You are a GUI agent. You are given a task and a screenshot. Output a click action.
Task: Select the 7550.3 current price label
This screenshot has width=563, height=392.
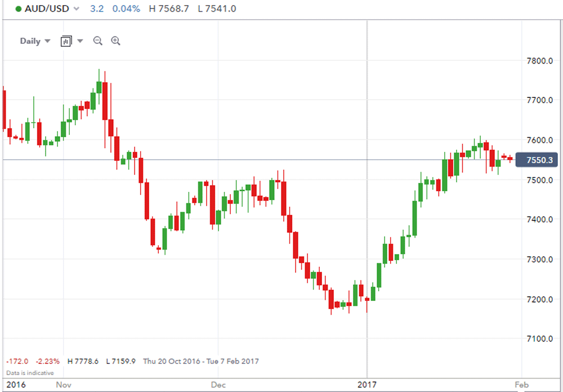point(537,160)
